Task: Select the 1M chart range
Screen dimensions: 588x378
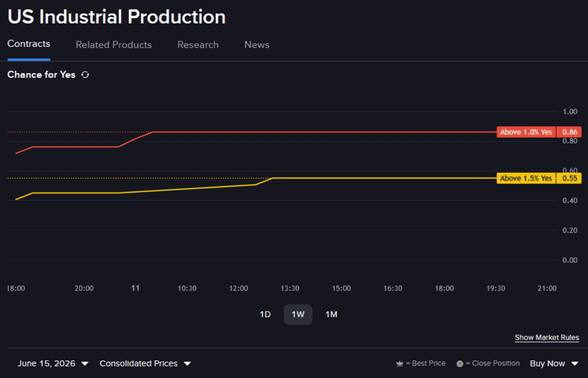Action: point(331,314)
